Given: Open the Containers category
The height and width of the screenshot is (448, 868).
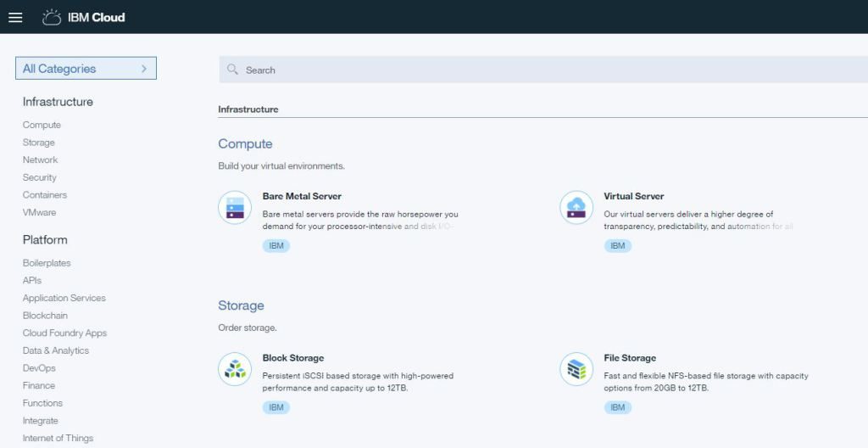Looking at the screenshot, I should point(45,194).
